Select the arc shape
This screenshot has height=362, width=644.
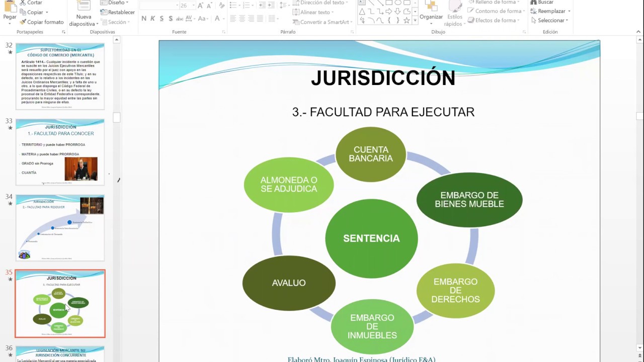(x=371, y=21)
